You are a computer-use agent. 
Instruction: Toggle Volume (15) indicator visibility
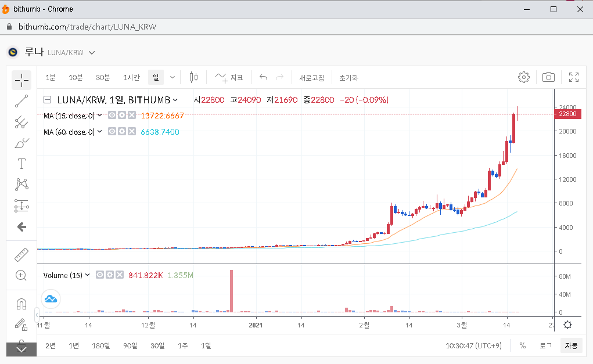pyautogui.click(x=100, y=275)
